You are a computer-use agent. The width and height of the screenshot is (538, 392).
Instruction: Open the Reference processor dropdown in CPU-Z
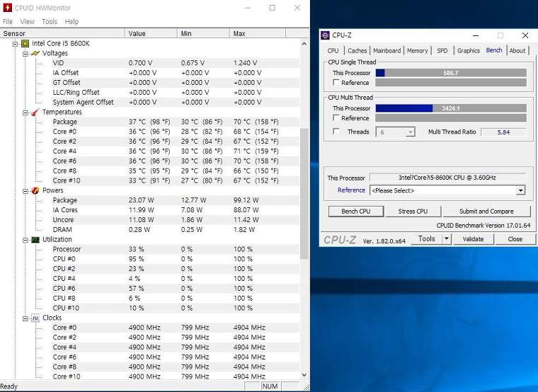(520, 190)
